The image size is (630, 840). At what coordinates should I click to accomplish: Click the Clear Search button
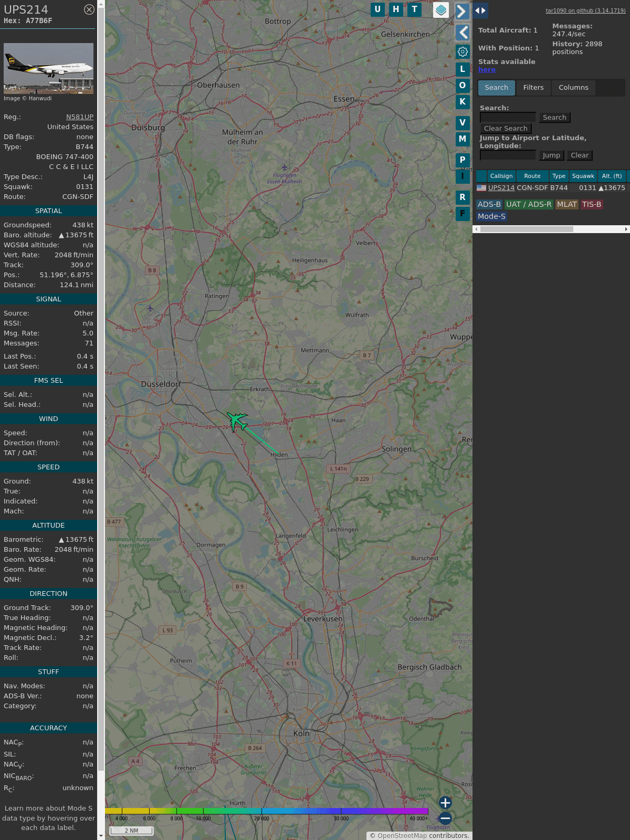(506, 129)
